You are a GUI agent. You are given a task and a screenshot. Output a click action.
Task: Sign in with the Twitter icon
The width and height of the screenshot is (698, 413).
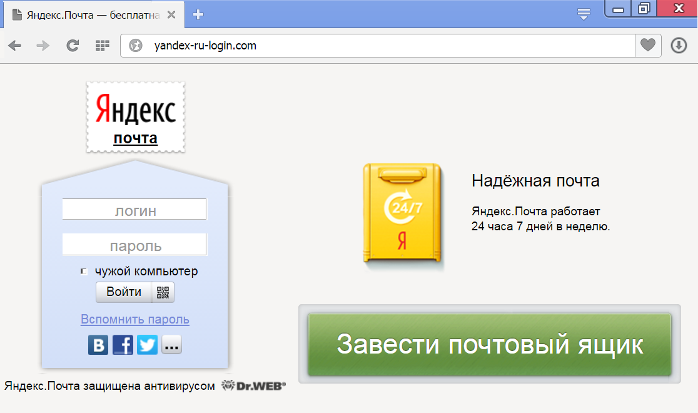pyautogui.click(x=147, y=345)
